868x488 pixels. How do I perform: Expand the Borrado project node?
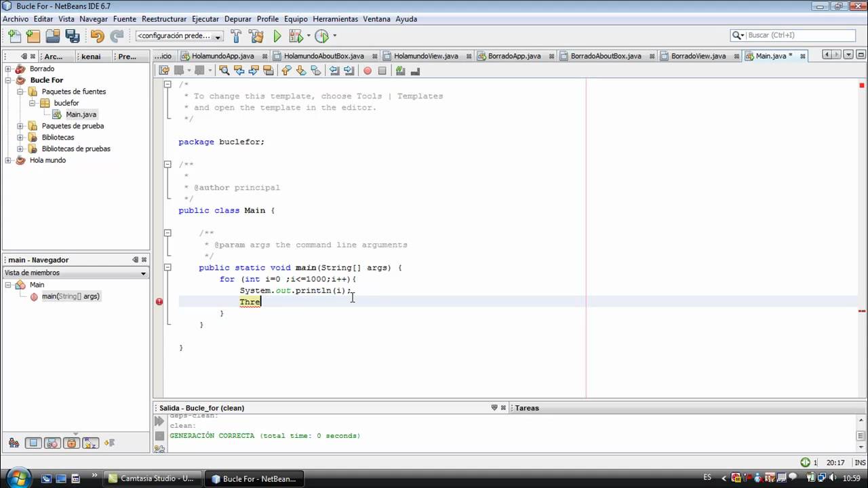point(8,68)
